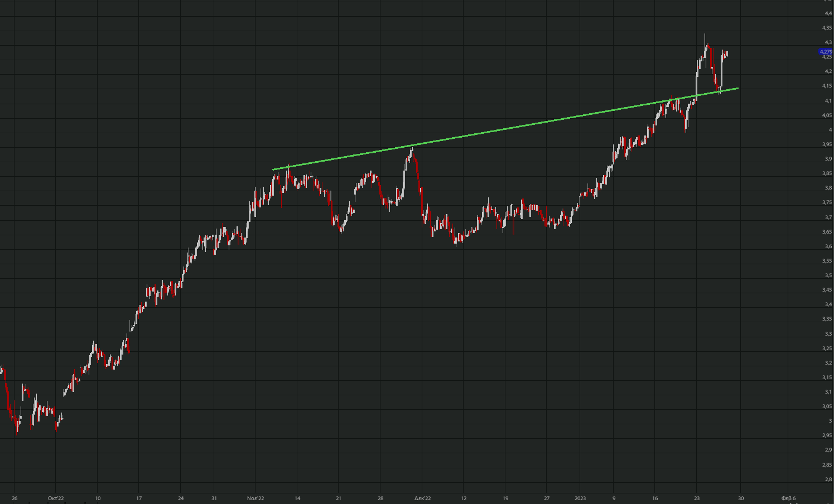This screenshot has height=504, width=834.
Task: Click the 27 date axis label
Action: (547, 498)
